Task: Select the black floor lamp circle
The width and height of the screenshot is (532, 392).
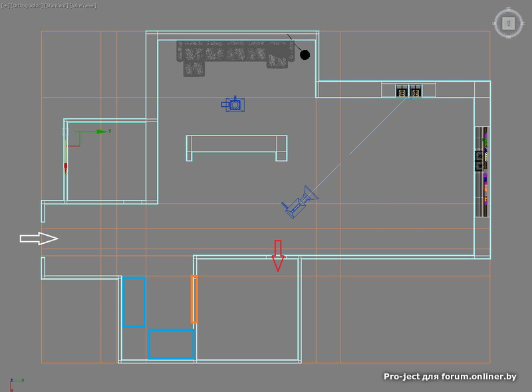Action: coord(305,54)
